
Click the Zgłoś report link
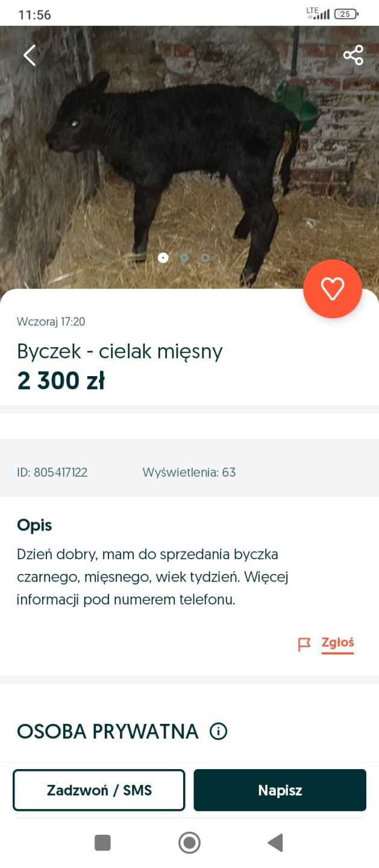337,643
